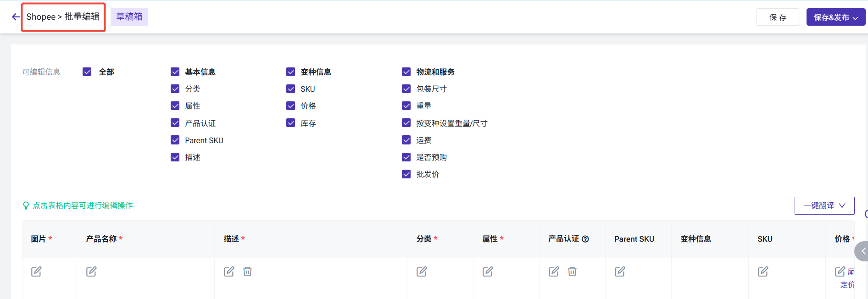This screenshot has width=868, height=299.
Task: Click the help icon beside 产品认证 header
Action: click(585, 239)
